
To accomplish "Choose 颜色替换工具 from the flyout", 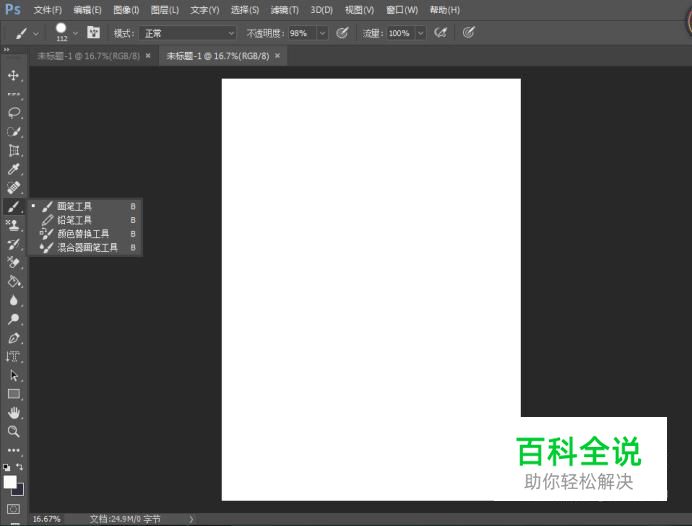I will pos(86,233).
